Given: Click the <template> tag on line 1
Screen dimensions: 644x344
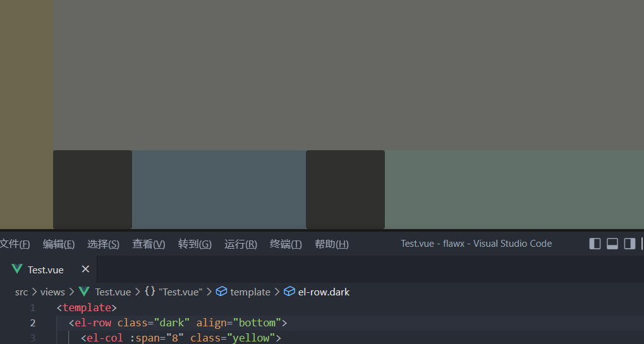Looking at the screenshot, I should point(87,308).
